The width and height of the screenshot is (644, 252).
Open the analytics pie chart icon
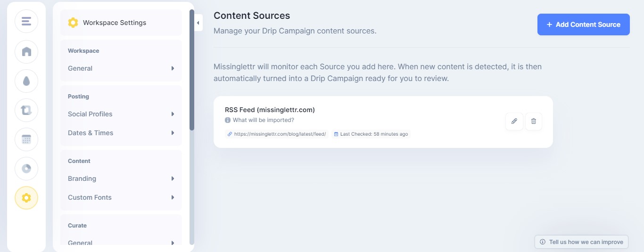26,168
